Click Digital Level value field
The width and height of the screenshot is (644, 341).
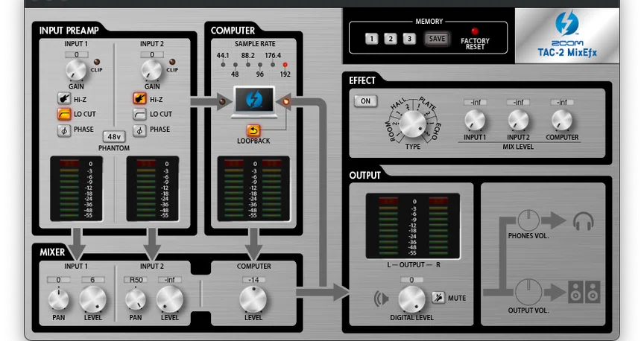pos(412,280)
